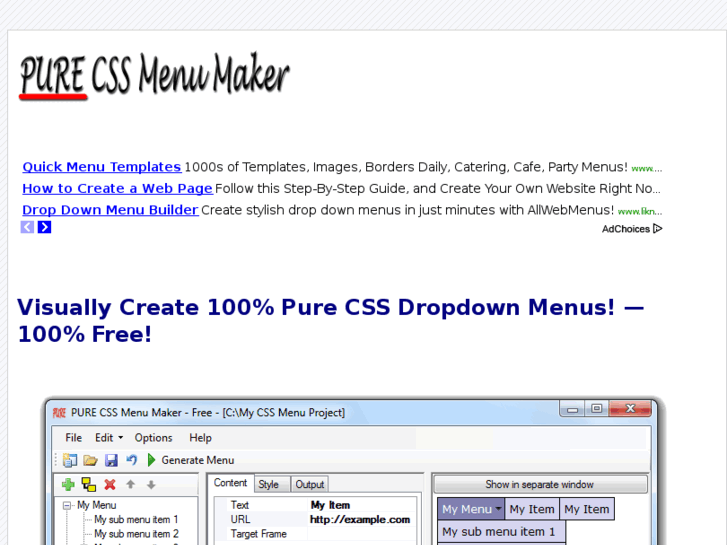Click the Save floppy disk icon
The image size is (727, 545).
coord(111,460)
